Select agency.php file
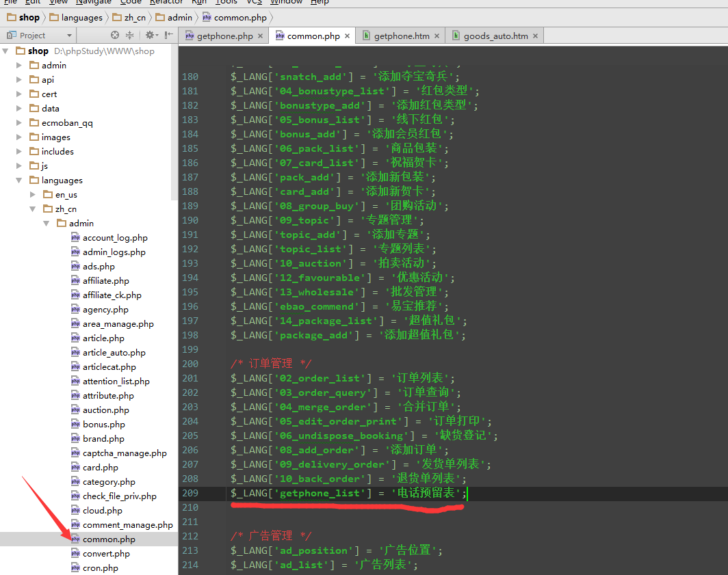 tap(105, 310)
